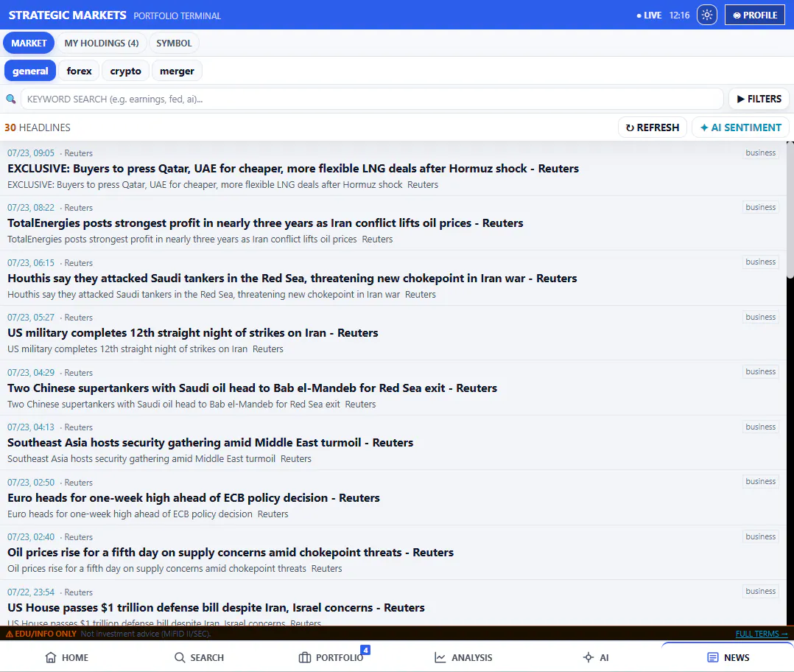Click business tag on Houthis story
The width and height of the screenshot is (794, 672).
pos(760,262)
